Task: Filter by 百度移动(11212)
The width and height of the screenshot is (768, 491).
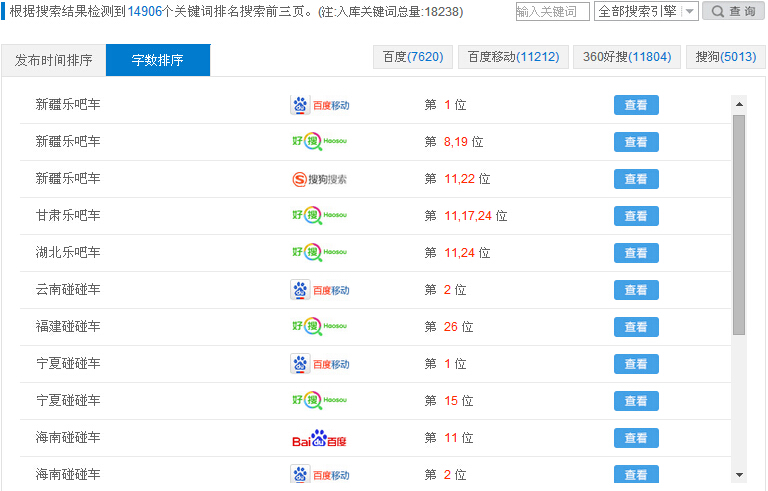Action: pos(513,57)
